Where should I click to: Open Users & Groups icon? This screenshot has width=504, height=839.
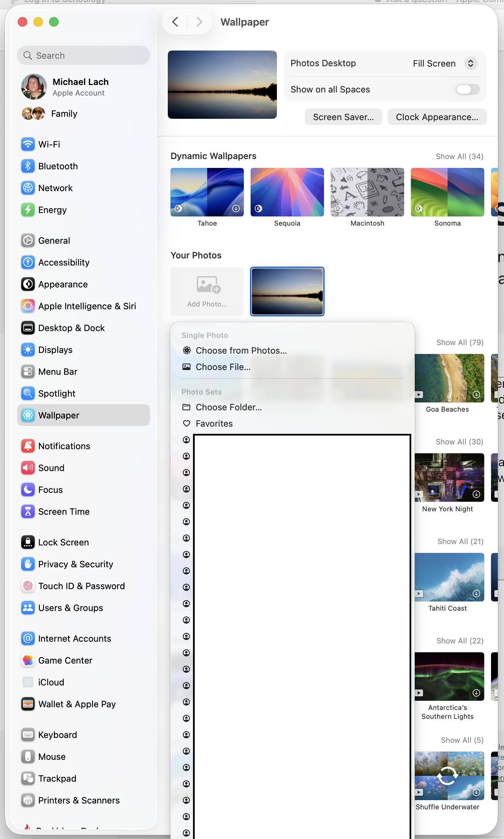[x=28, y=608]
